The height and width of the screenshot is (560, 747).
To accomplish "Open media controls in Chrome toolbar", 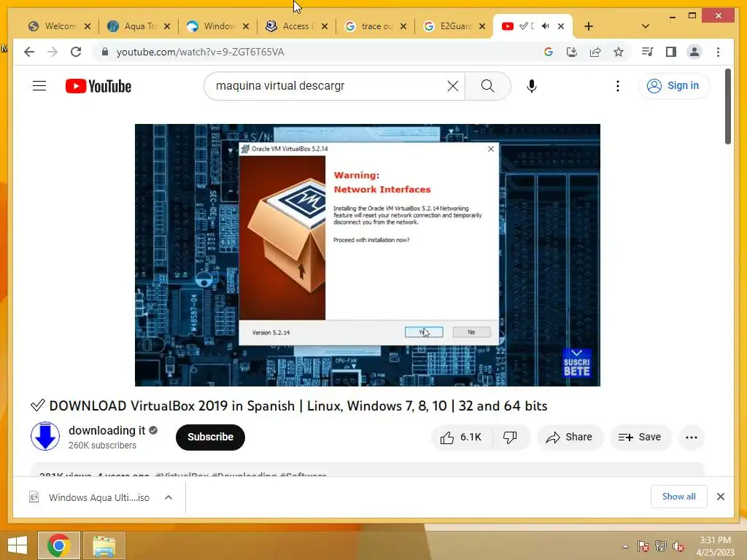I will click(x=648, y=52).
